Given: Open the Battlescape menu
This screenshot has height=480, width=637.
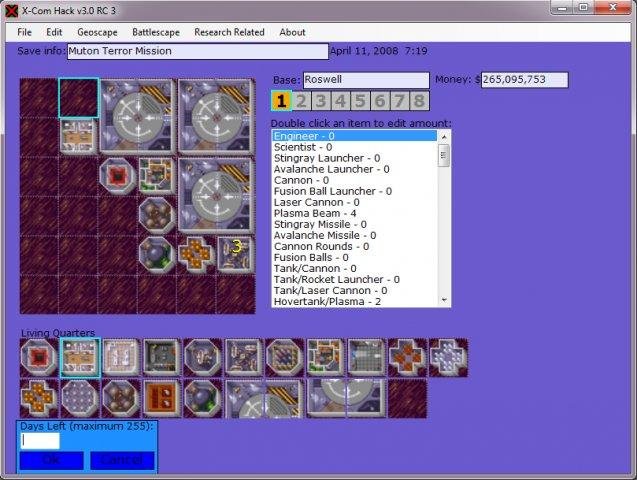Looking at the screenshot, I should click(x=156, y=32).
